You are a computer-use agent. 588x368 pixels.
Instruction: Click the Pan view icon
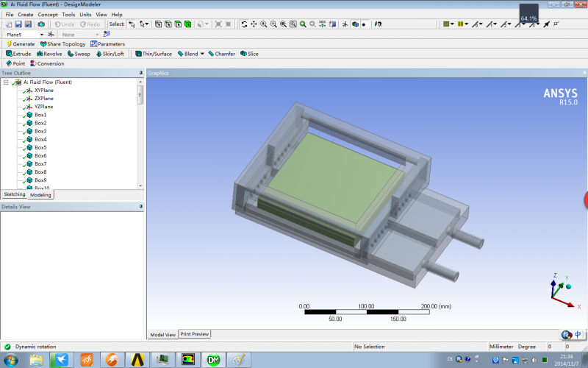[254, 24]
